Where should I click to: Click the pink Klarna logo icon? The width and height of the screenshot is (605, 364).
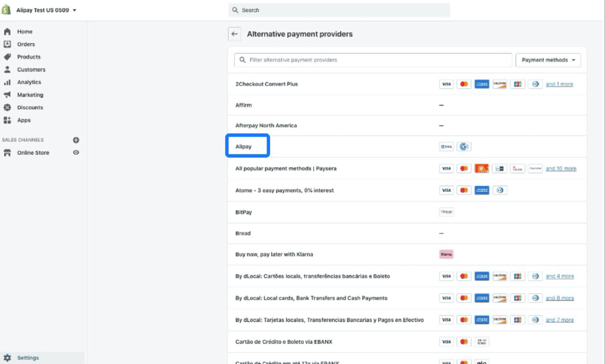click(446, 255)
